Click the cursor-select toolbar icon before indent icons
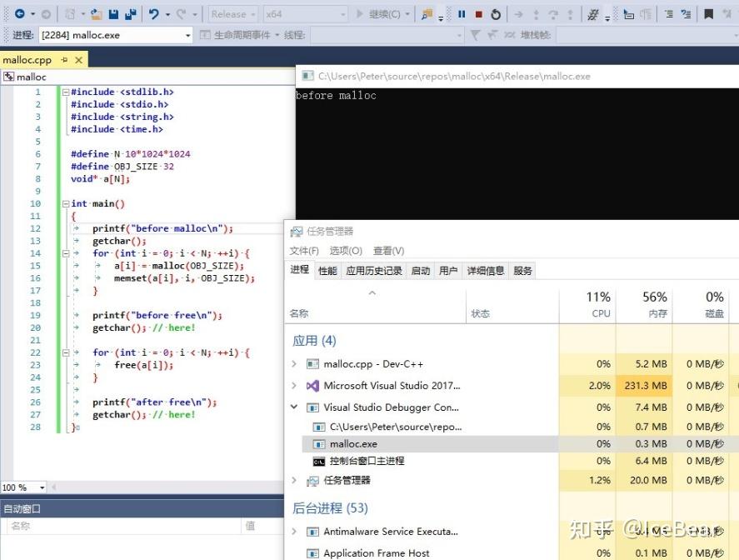The height and width of the screenshot is (560, 739). [x=628, y=14]
